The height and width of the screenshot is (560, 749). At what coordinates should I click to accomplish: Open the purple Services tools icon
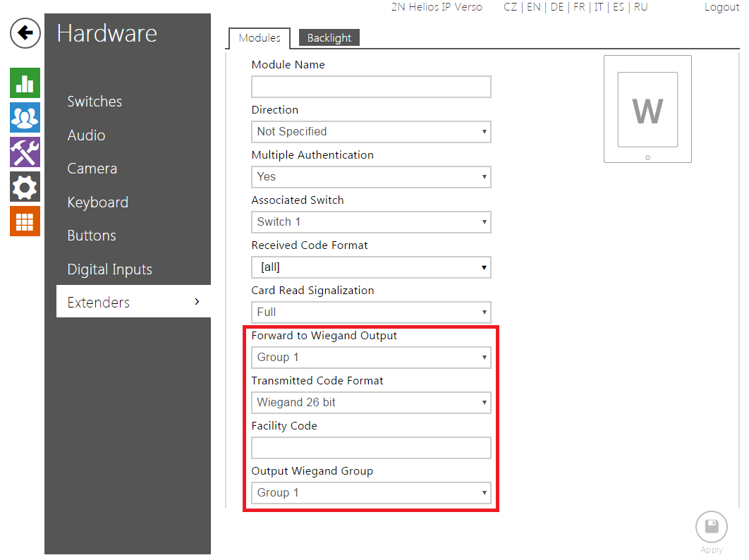coord(25,152)
